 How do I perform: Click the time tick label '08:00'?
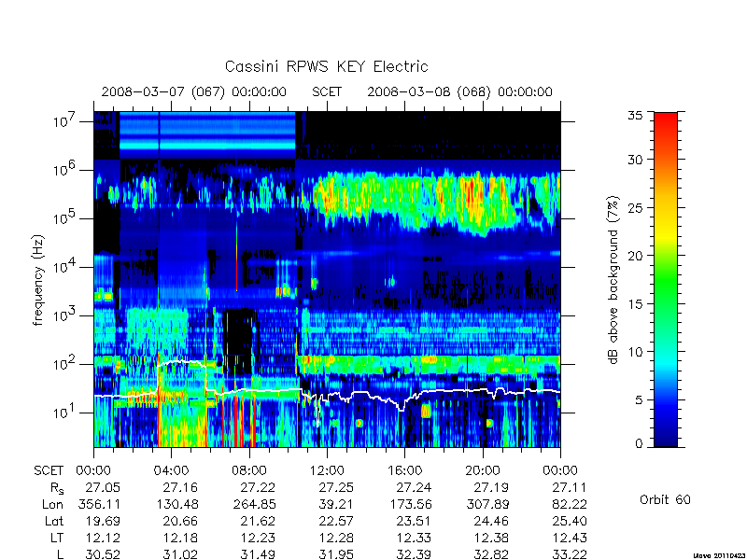[x=249, y=470]
